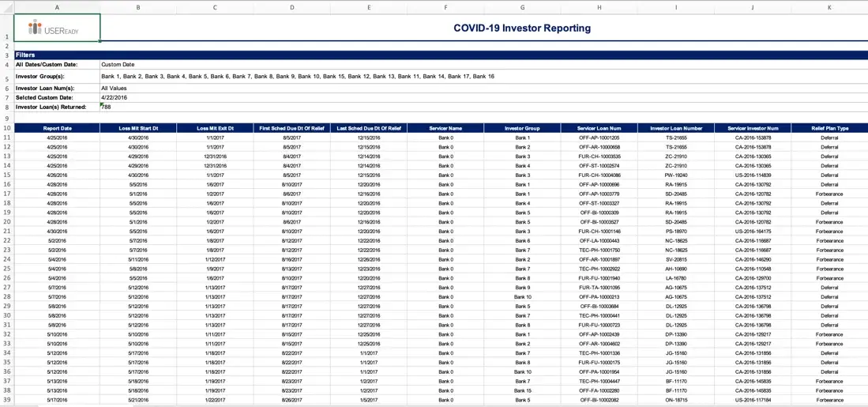Select column header G
868x407 pixels.
[x=523, y=7]
